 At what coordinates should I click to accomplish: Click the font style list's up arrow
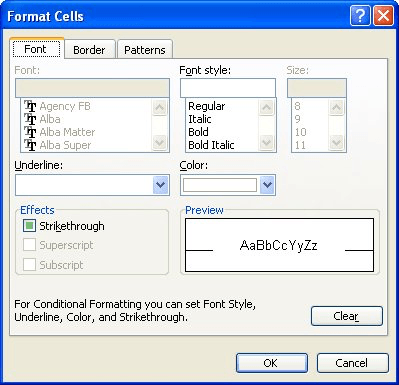(x=266, y=107)
